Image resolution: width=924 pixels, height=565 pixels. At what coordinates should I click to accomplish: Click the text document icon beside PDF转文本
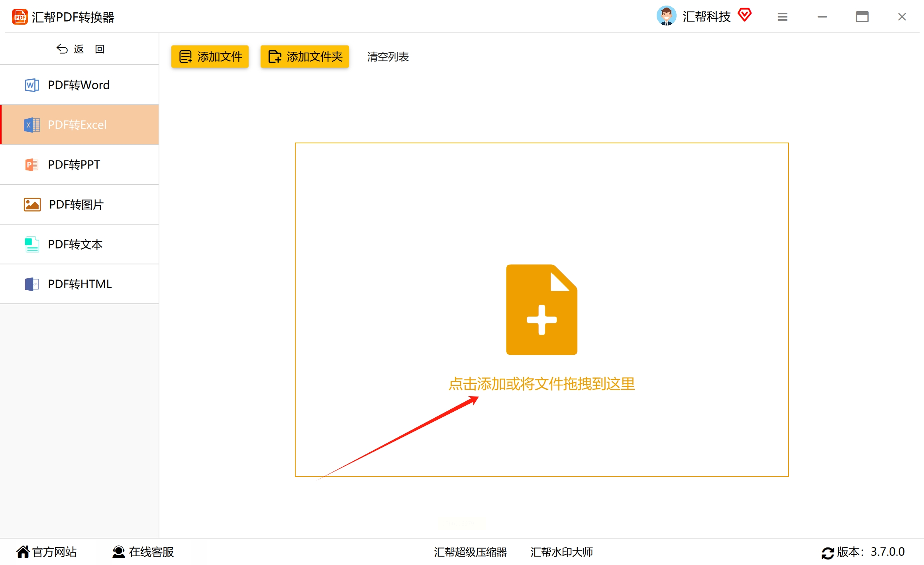click(31, 244)
